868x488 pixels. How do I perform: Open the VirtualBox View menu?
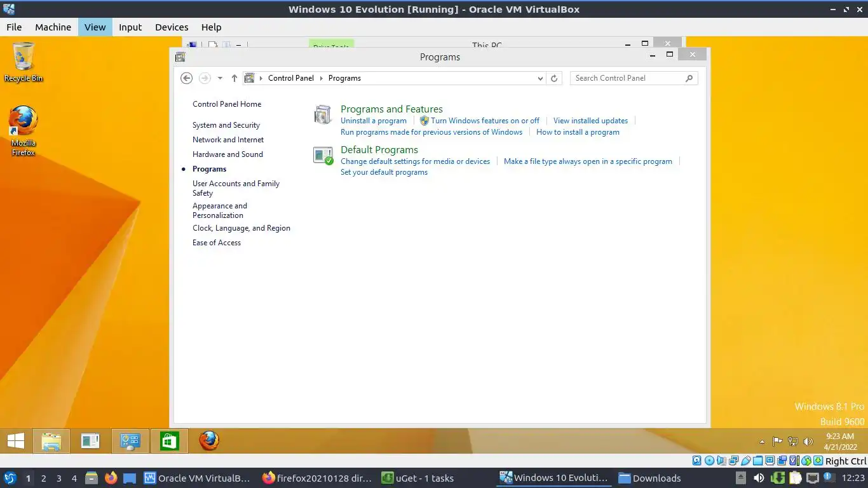(x=95, y=27)
